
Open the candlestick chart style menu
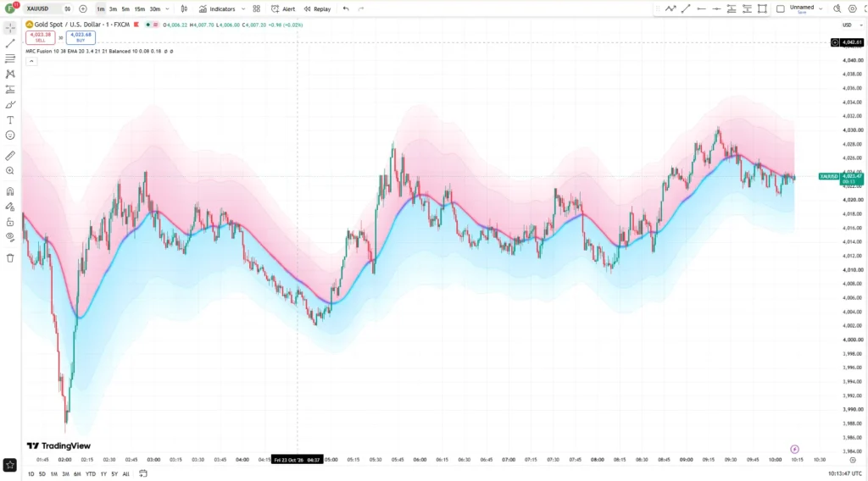pos(184,8)
